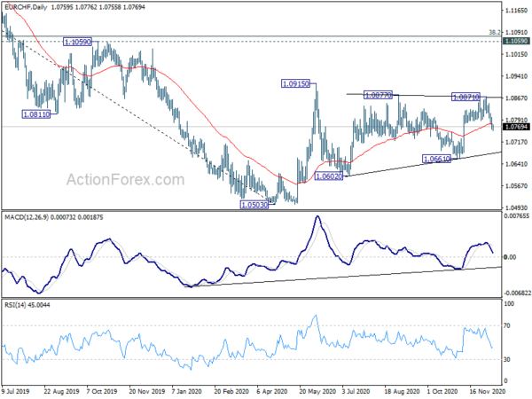The width and height of the screenshot is (532, 399).
Task: Click the 1.10150 price axis value
Action: pyautogui.click(x=516, y=54)
